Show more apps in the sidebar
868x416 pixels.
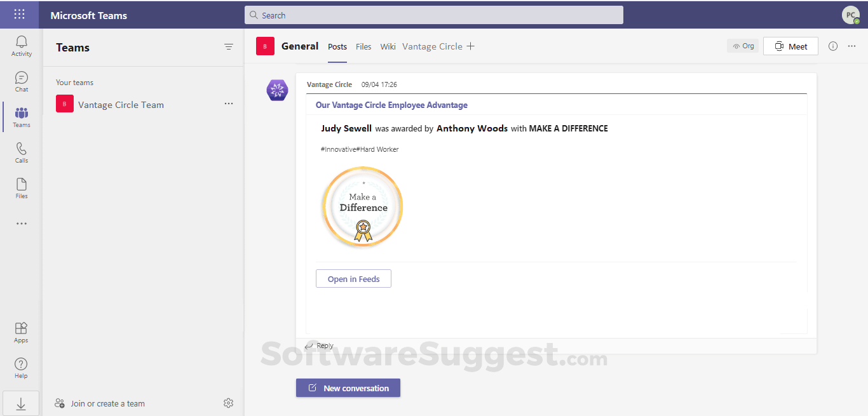click(x=21, y=223)
